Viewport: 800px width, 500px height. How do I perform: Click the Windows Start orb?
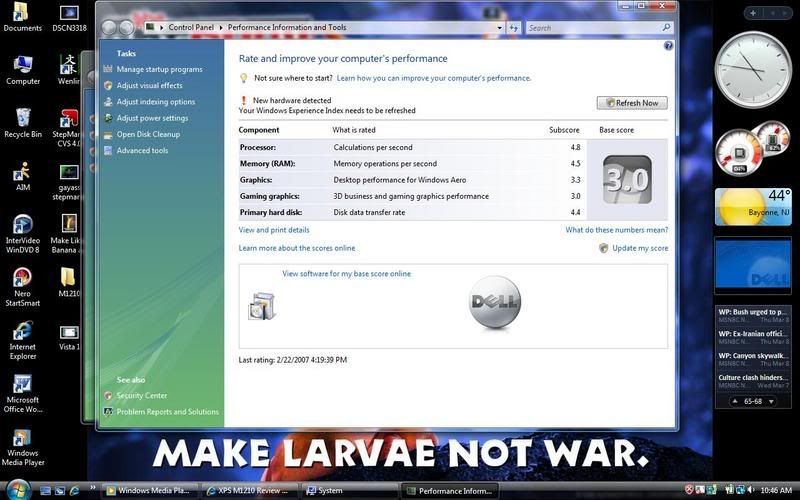click(18, 490)
